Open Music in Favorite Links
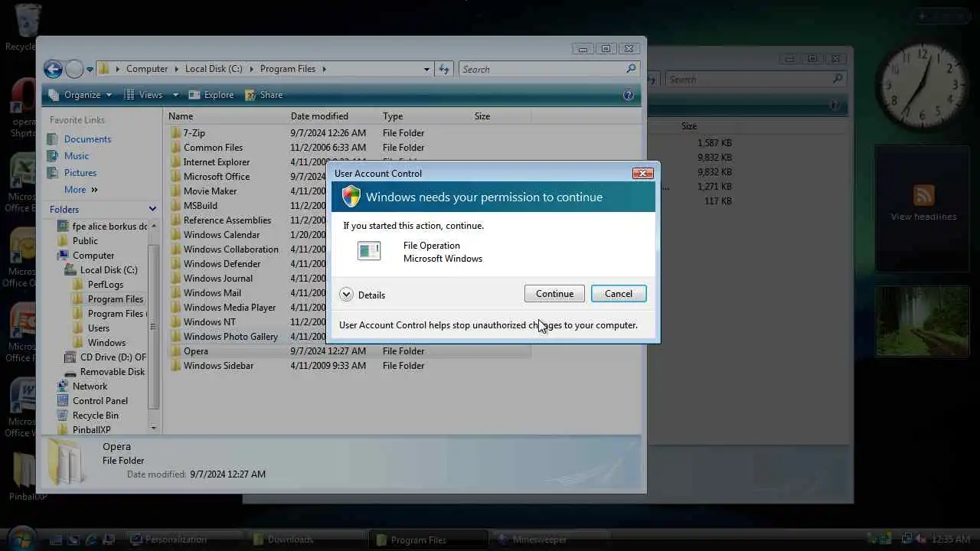 pos(77,156)
